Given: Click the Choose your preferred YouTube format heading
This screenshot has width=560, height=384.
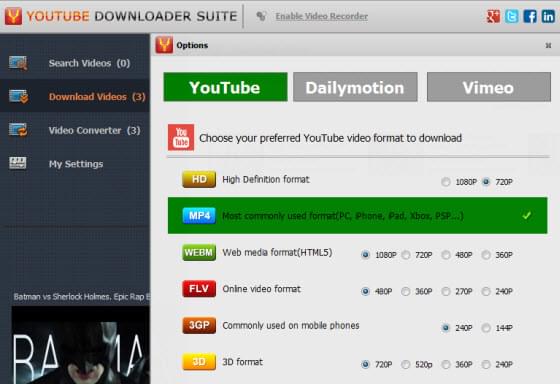Looking at the screenshot, I should point(330,138).
